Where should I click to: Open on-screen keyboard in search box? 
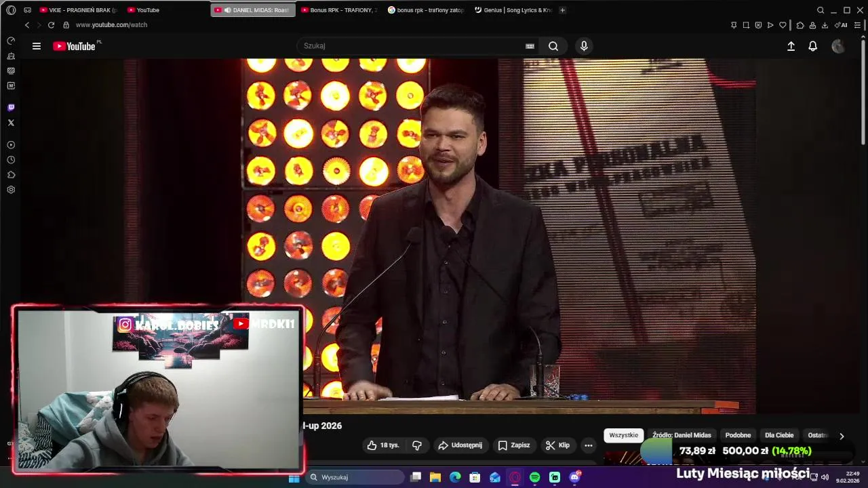530,46
